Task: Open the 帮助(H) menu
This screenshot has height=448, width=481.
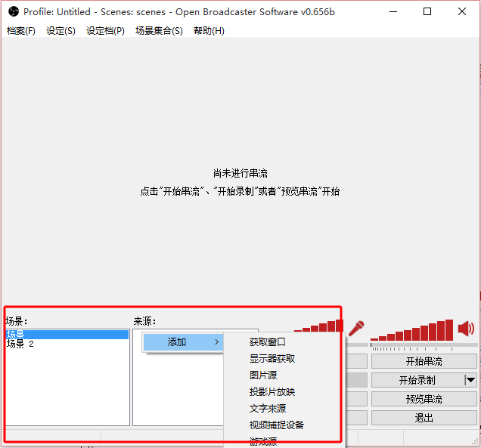Action: tap(209, 31)
